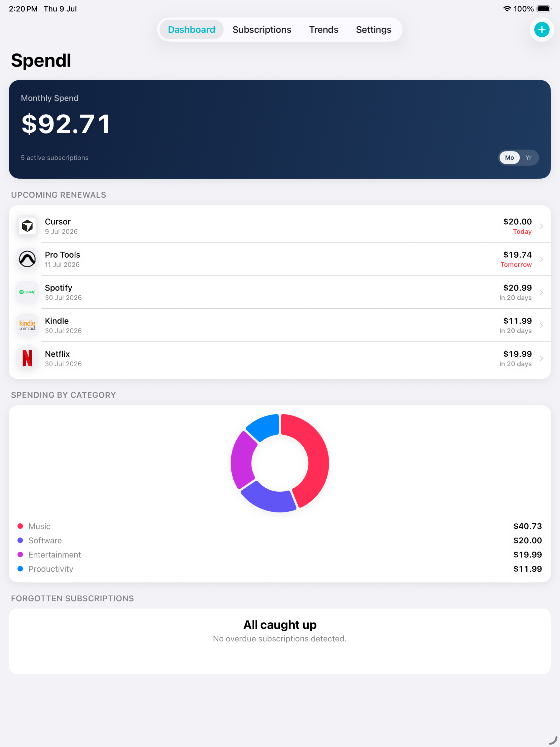Go to the Trends tab

click(x=323, y=30)
